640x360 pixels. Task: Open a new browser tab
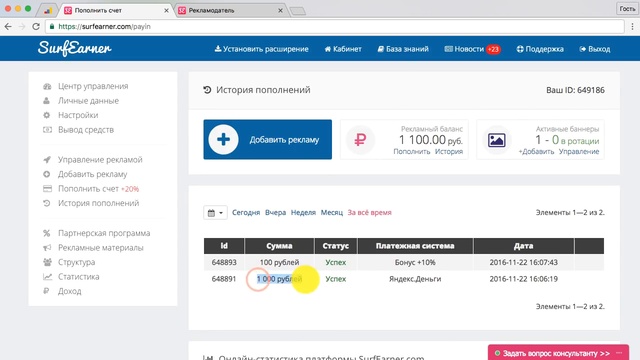pyautogui.click(x=298, y=11)
